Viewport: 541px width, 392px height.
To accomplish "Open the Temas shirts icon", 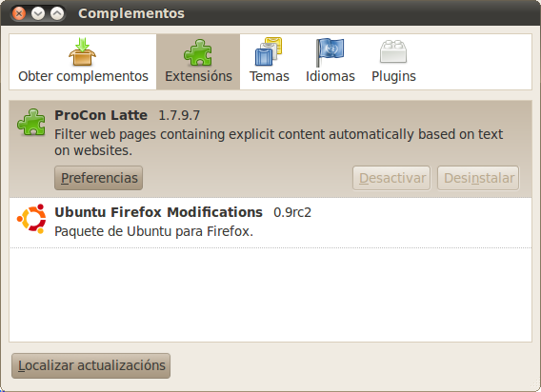I will click(269, 51).
